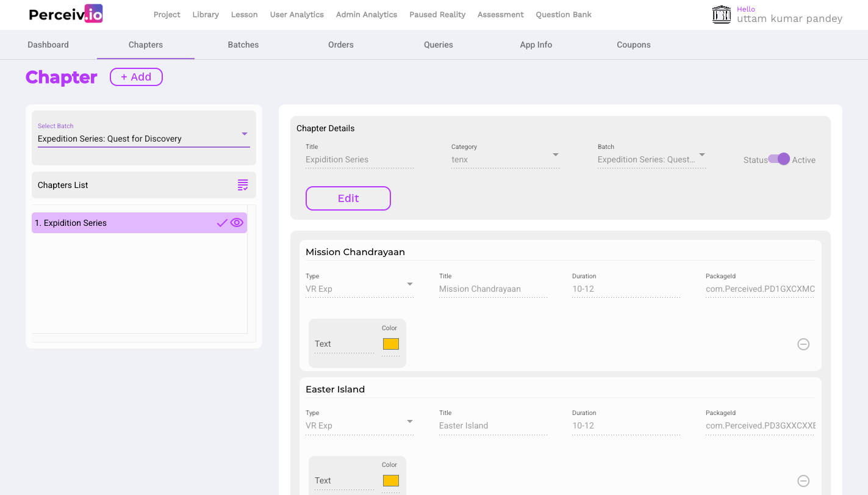Click Text field in Mission Chandrayaan card
The height and width of the screenshot is (495, 868).
345,344
